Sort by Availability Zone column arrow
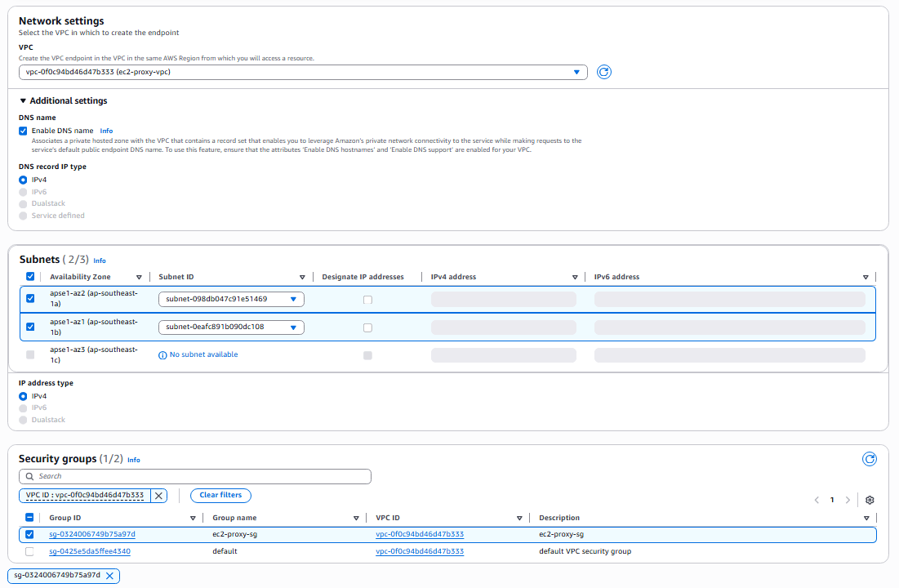 [x=139, y=277]
